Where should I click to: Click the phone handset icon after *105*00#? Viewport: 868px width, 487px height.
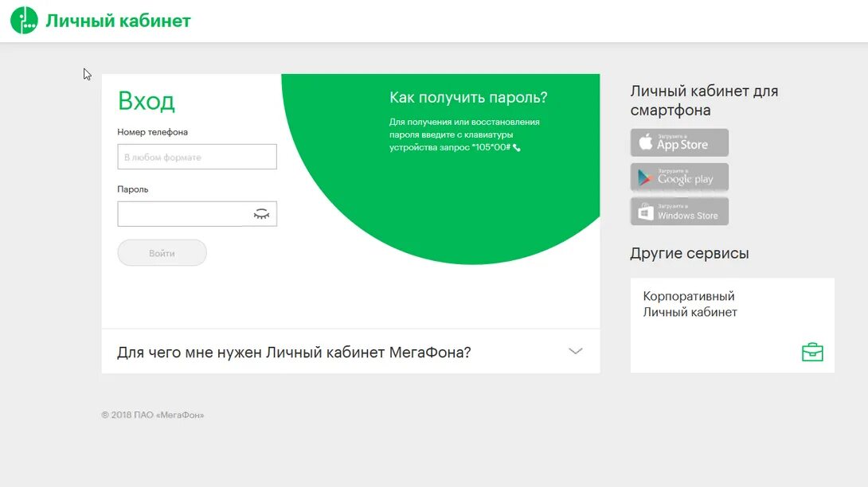(x=517, y=148)
